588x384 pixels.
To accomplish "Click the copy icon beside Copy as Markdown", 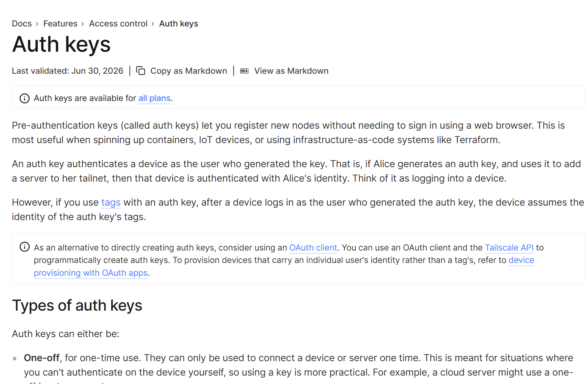I will click(x=141, y=71).
